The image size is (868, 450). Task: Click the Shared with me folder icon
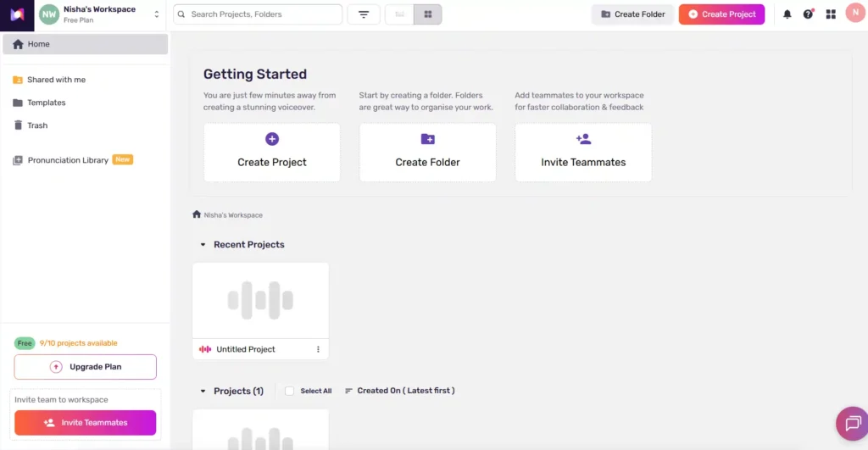[18, 80]
